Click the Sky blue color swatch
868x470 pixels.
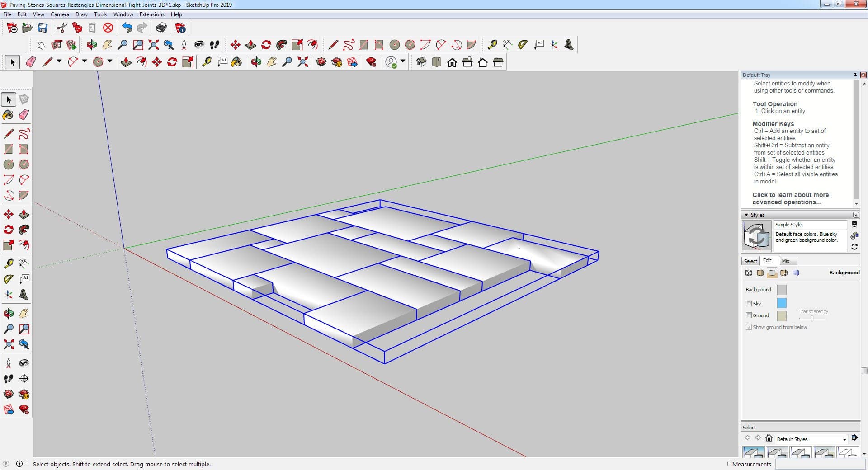(782, 303)
